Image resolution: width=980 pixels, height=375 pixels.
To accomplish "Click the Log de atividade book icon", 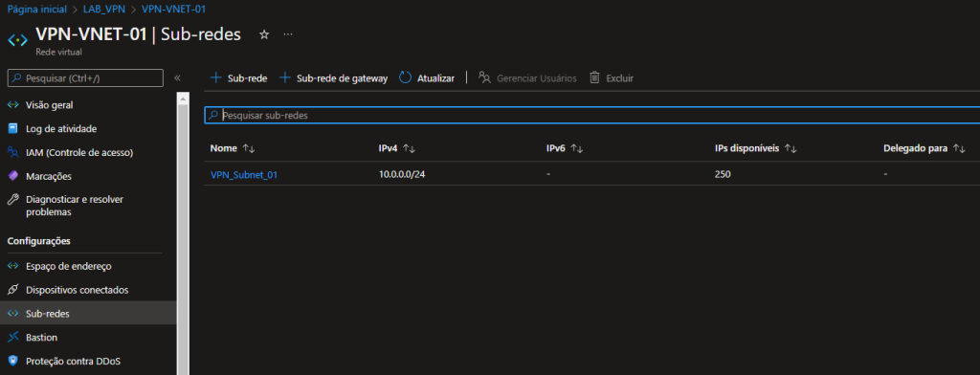I will coord(13,129).
